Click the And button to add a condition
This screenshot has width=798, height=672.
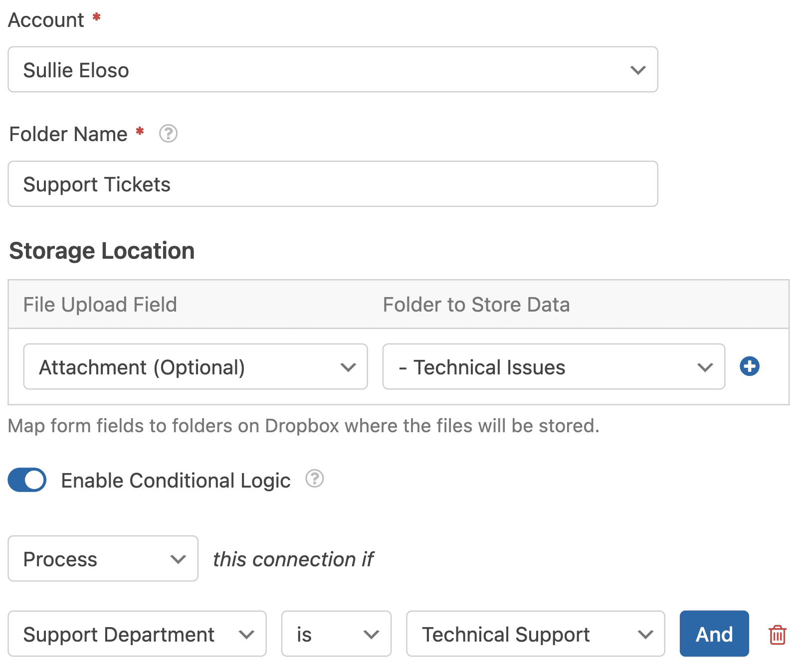click(714, 634)
